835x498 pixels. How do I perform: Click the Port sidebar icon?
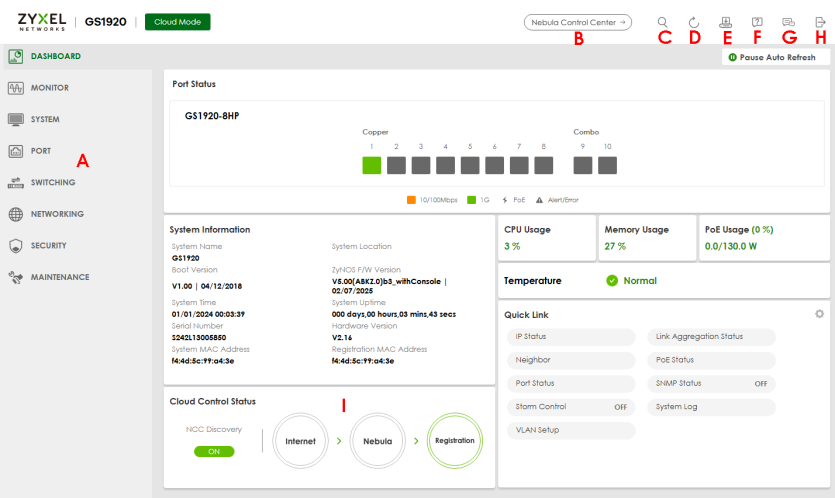pos(15,151)
